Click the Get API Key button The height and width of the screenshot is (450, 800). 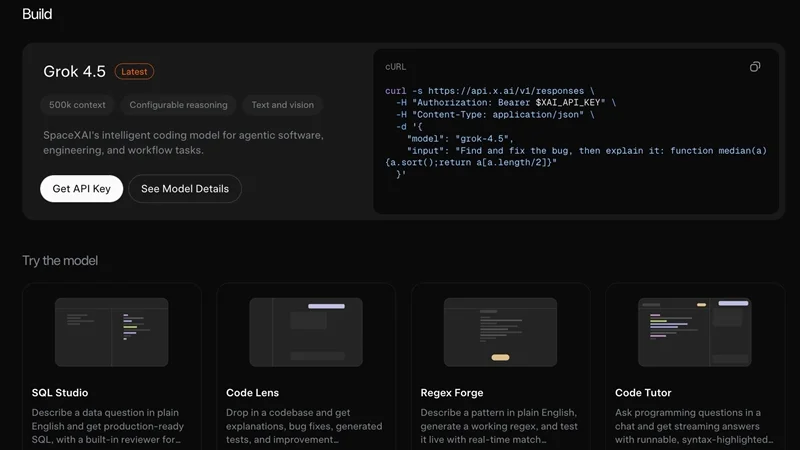(x=82, y=189)
